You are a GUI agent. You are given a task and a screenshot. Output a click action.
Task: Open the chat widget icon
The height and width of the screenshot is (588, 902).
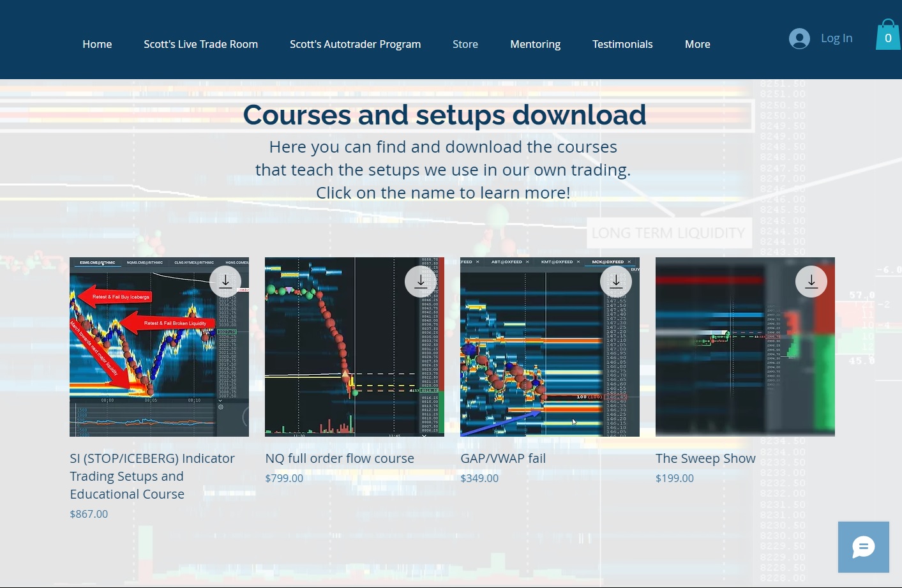864,547
